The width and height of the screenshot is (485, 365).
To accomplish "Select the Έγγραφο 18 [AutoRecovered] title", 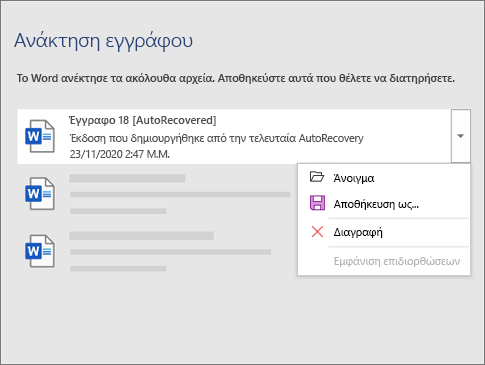I will 143,120.
